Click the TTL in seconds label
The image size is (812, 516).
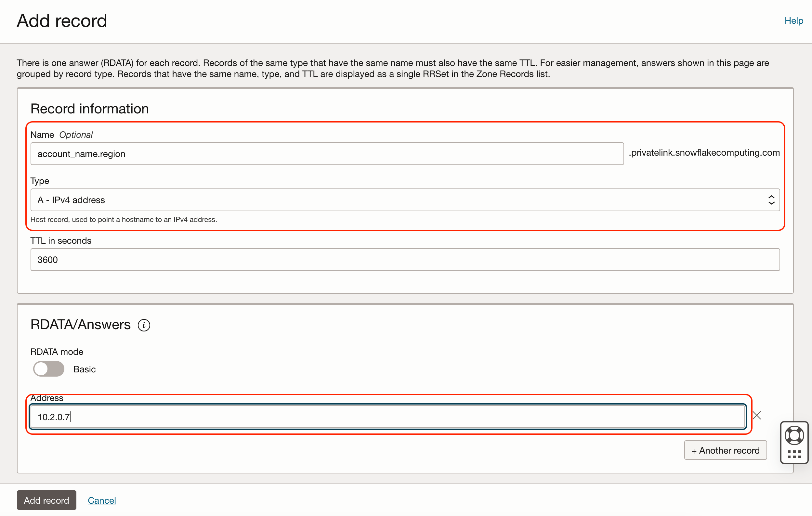pyautogui.click(x=61, y=241)
